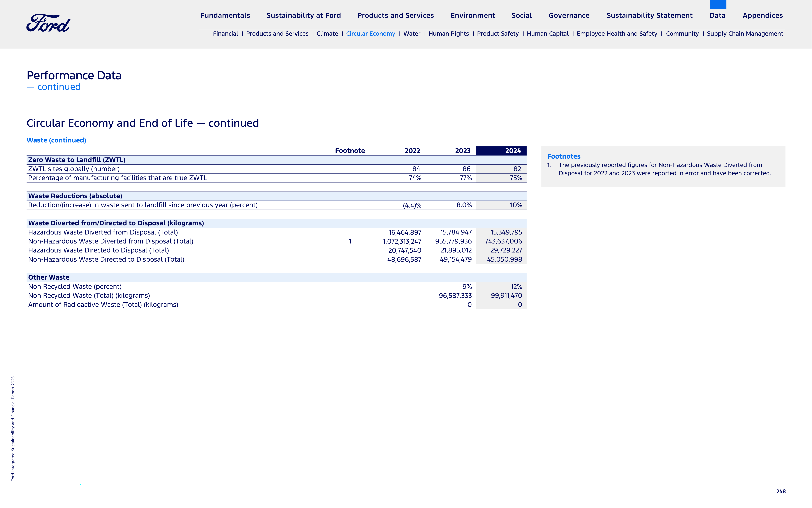Screen dimensions: 812x508
Task: Click the 743,637,006 value
Action: (x=504, y=241)
